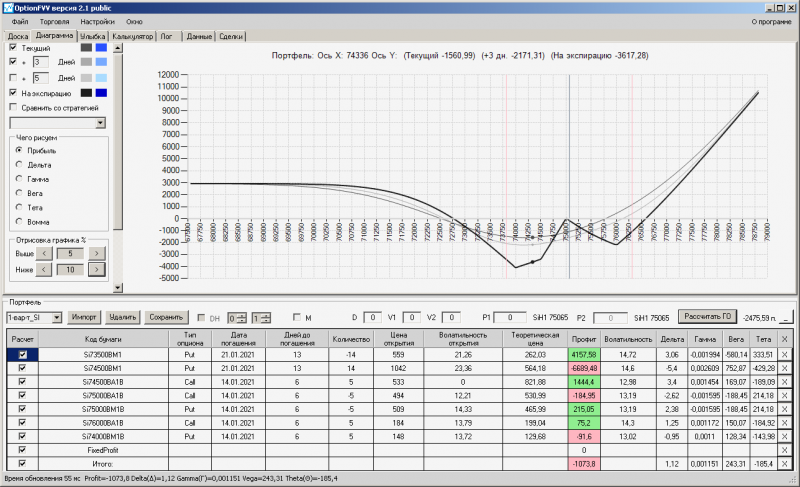Screen dimensions: 800x487
Task: Switch to the Данные tab
Action: (199, 36)
